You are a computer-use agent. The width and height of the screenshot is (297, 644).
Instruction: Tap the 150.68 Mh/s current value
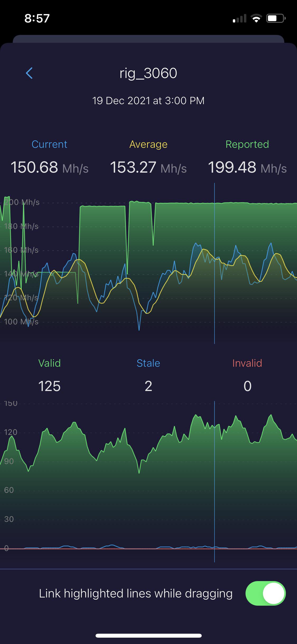pyautogui.click(x=49, y=167)
